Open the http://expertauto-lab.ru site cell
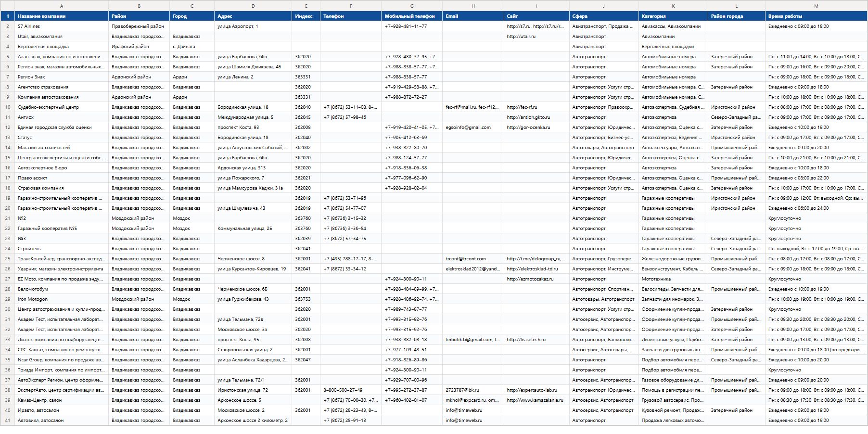The width and height of the screenshot is (868, 434). [536, 390]
